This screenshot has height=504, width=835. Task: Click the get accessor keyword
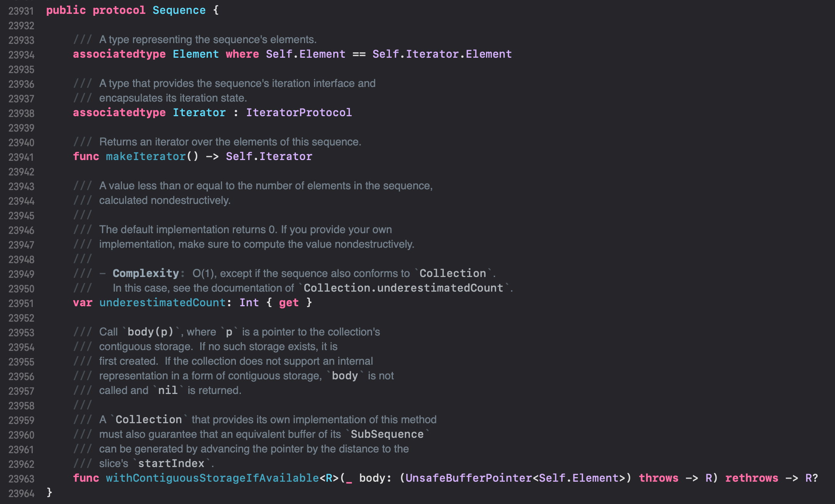[289, 303]
